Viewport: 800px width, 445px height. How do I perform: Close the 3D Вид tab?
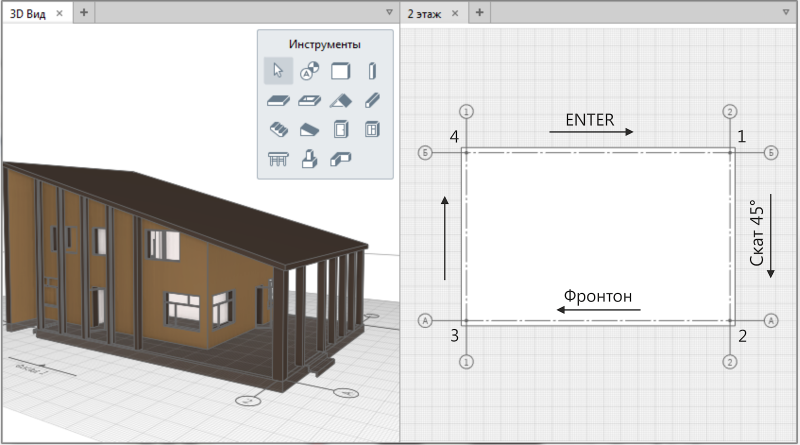[59, 13]
